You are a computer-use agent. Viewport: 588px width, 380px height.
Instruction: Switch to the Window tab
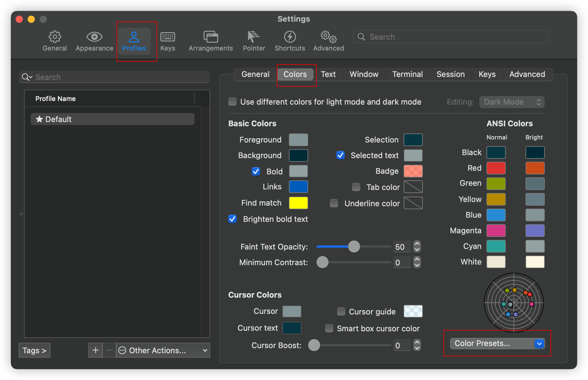pyautogui.click(x=364, y=74)
